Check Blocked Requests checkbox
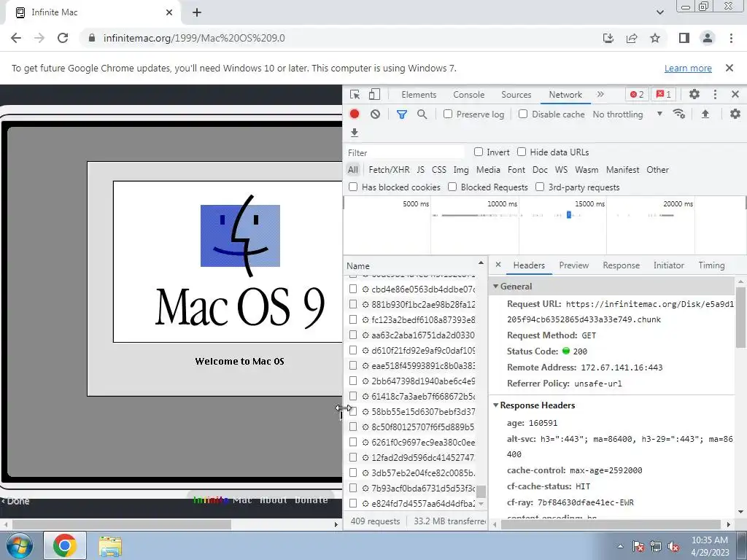The height and width of the screenshot is (560, 747). pyautogui.click(x=452, y=187)
